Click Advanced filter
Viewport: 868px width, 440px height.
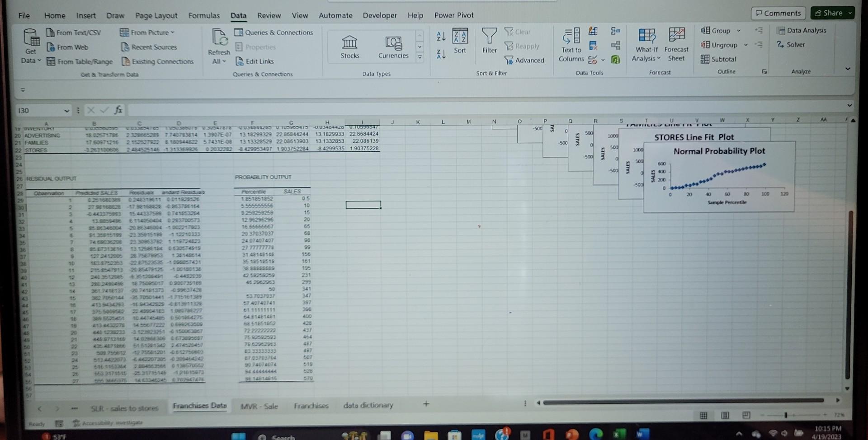coord(524,60)
